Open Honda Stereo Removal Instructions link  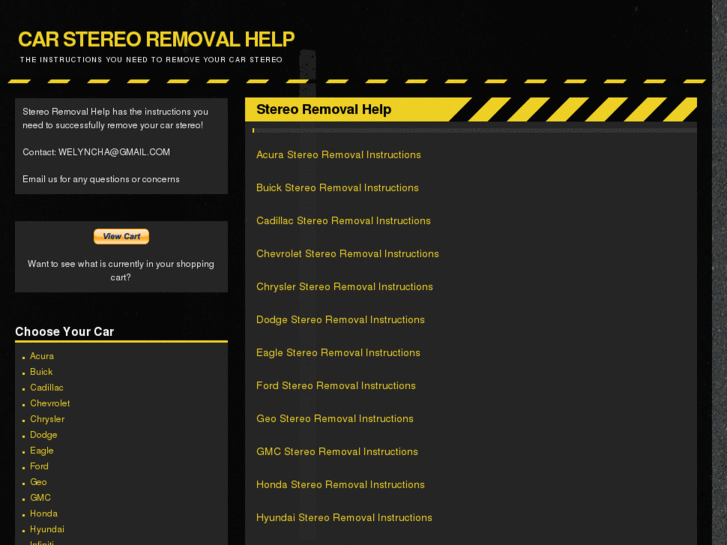(x=340, y=484)
